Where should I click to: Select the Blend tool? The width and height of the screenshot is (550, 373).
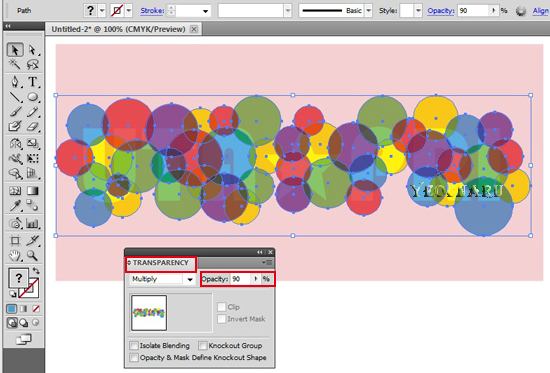pos(33,206)
